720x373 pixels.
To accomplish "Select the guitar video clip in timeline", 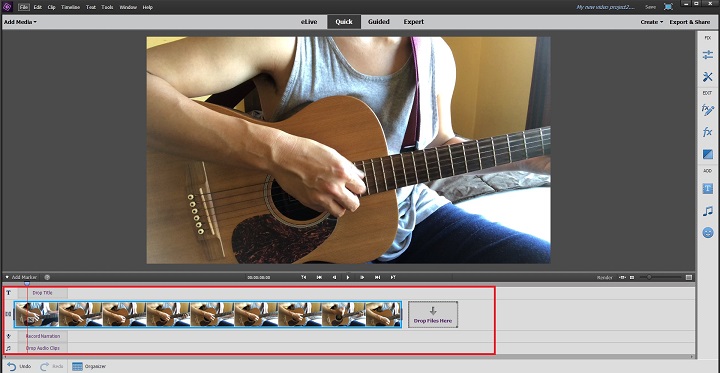I will [x=208, y=314].
